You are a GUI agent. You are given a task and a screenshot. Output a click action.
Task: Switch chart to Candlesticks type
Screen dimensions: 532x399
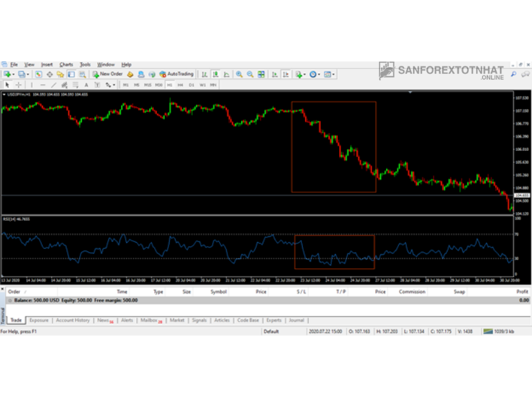pyautogui.click(x=215, y=74)
